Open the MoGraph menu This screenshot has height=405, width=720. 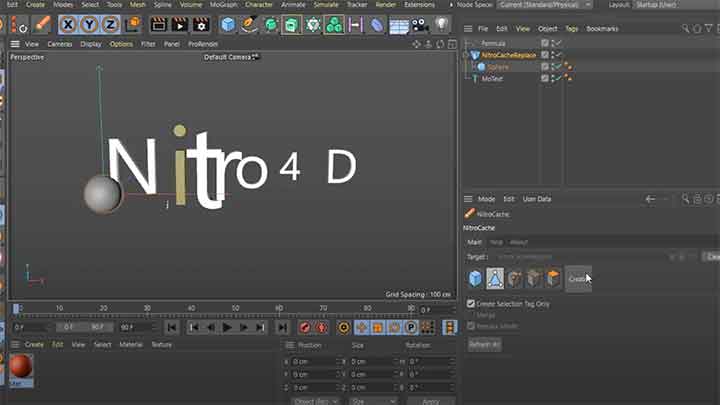click(224, 5)
